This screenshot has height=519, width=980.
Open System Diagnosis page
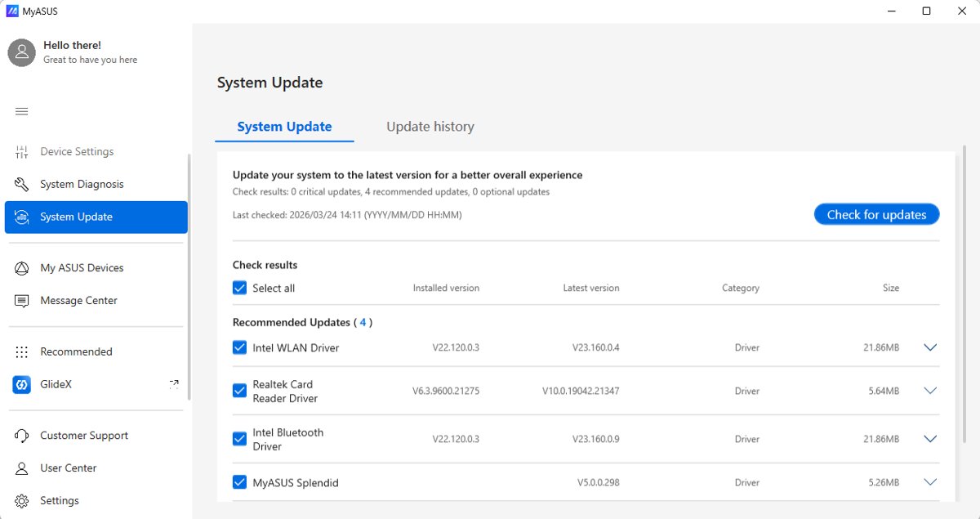[96, 185]
